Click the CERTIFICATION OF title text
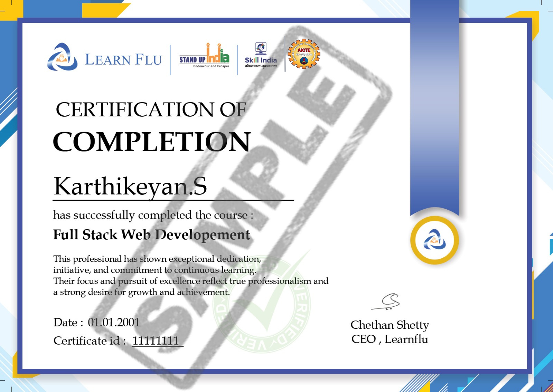 coord(151,110)
